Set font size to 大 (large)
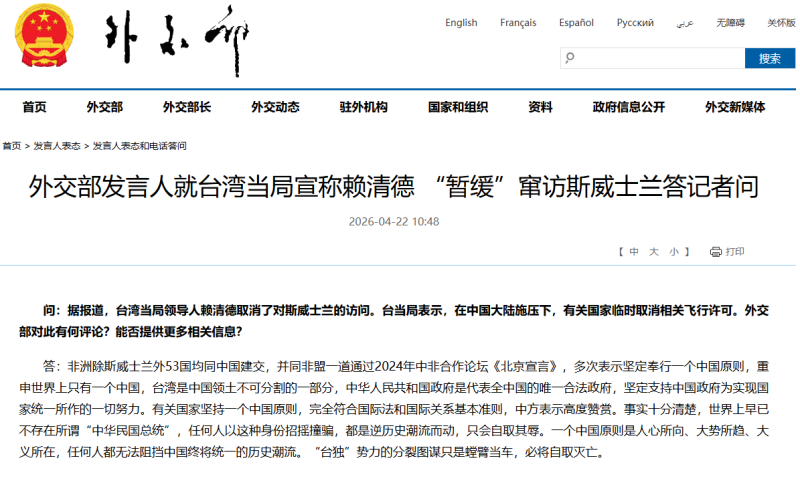The height and width of the screenshot is (491, 800). (654, 252)
